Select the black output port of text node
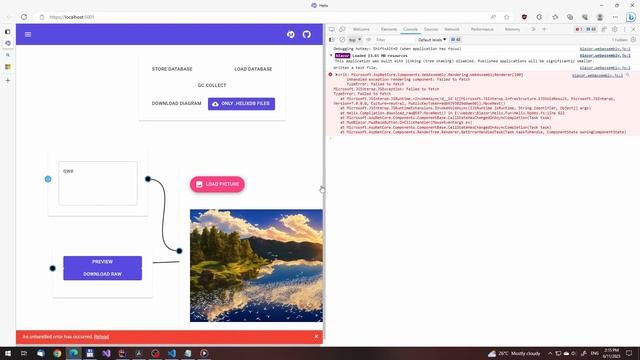Screen dimensions: 640x360 click(148, 179)
